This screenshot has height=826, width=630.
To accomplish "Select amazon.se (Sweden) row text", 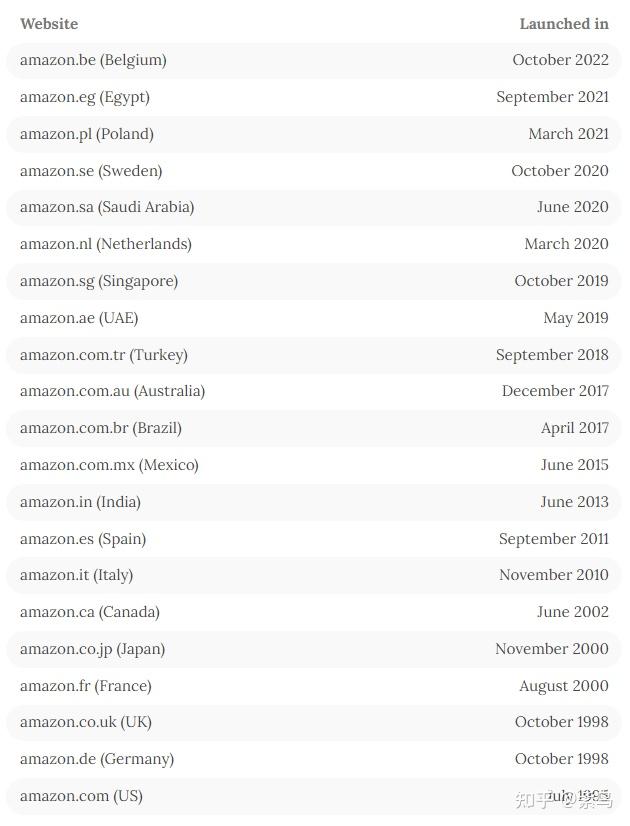I will (x=90, y=171).
